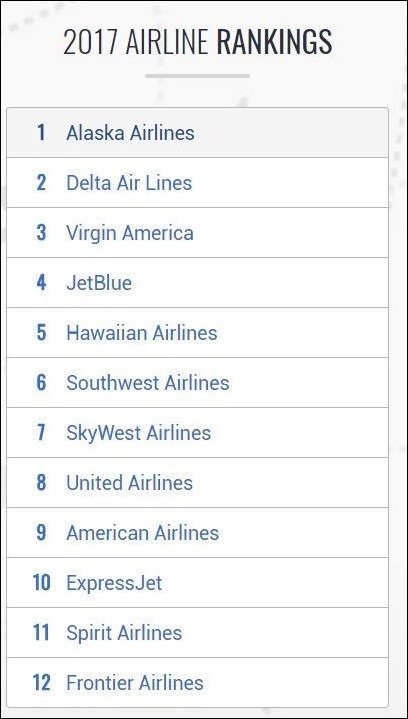Click rank number 6 beside Southwest
The width and height of the screenshot is (408, 719).
(x=42, y=383)
